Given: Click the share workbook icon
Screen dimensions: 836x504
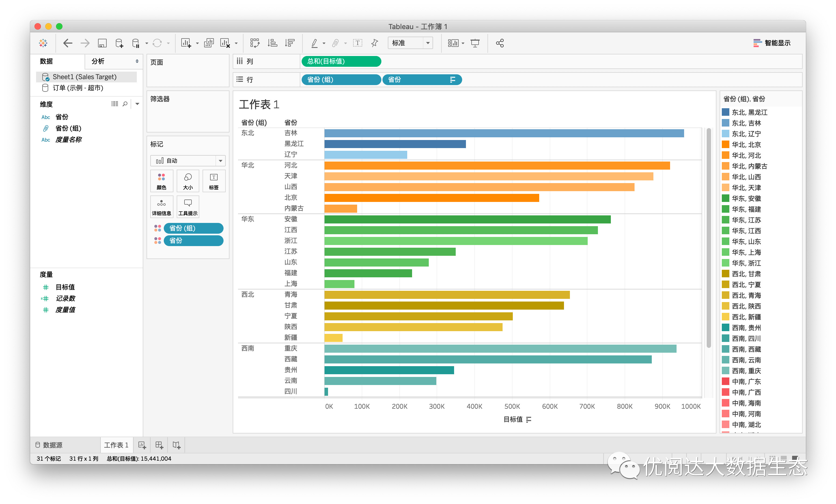Looking at the screenshot, I should click(499, 43).
